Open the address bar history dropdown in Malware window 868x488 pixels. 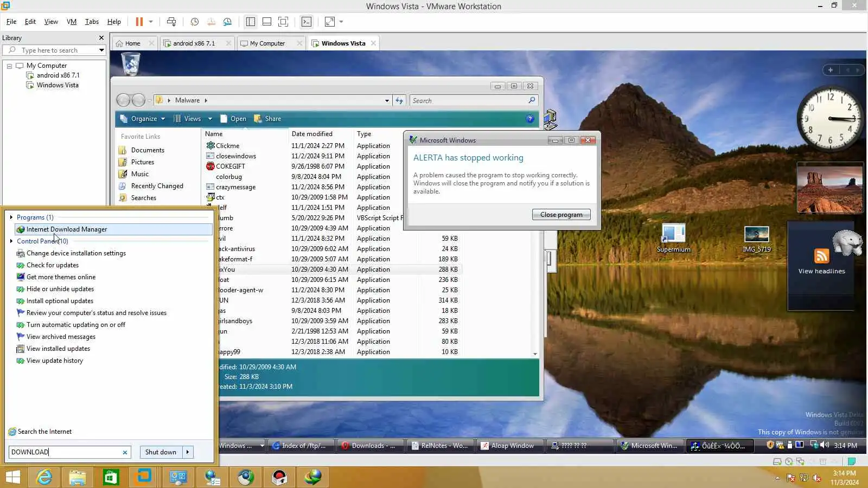click(387, 100)
